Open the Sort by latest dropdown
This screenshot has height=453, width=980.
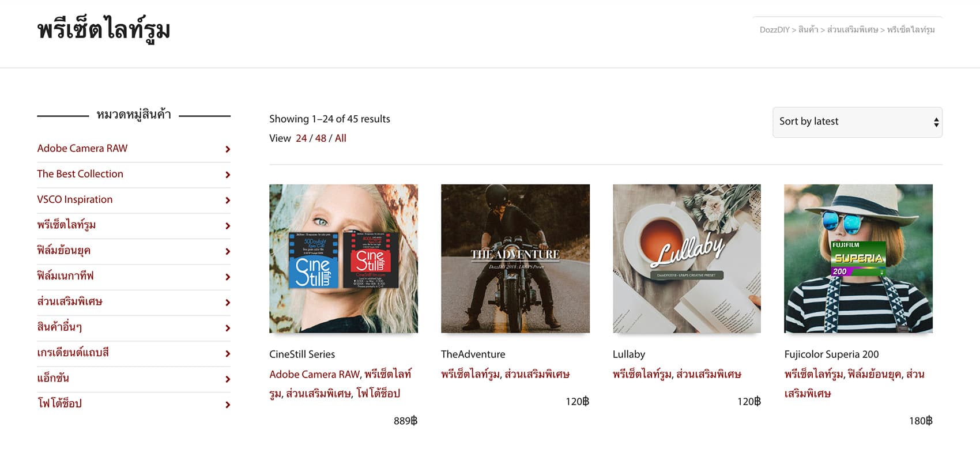tap(857, 122)
